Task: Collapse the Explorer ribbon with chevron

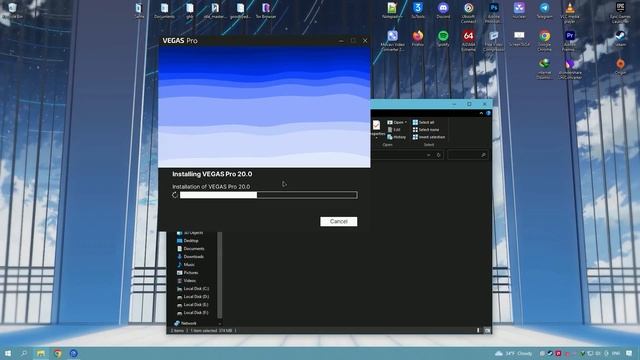Action: tap(481, 113)
